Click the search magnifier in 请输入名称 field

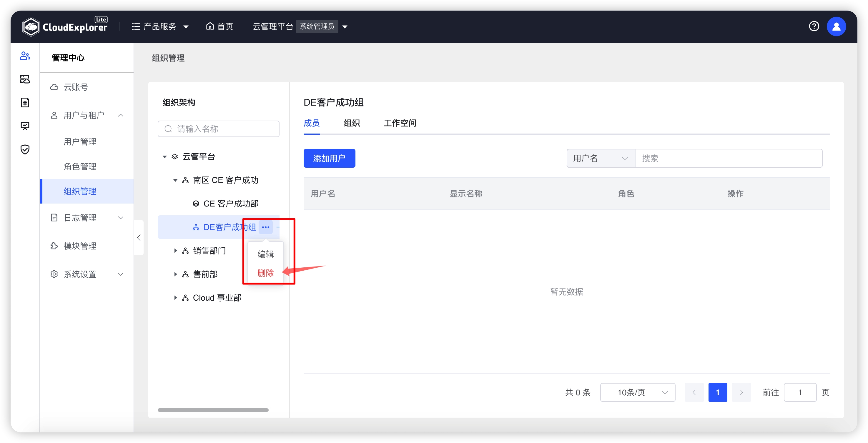[168, 129]
